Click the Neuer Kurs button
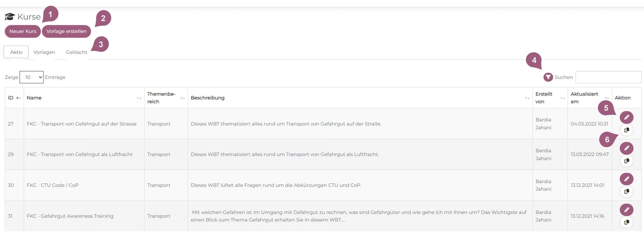The width and height of the screenshot is (644, 238). [x=23, y=31]
